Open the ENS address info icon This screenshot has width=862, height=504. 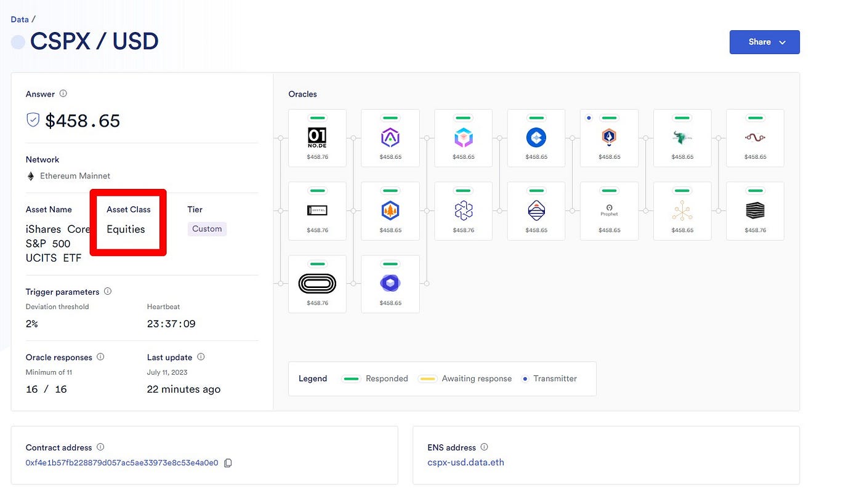(x=484, y=447)
